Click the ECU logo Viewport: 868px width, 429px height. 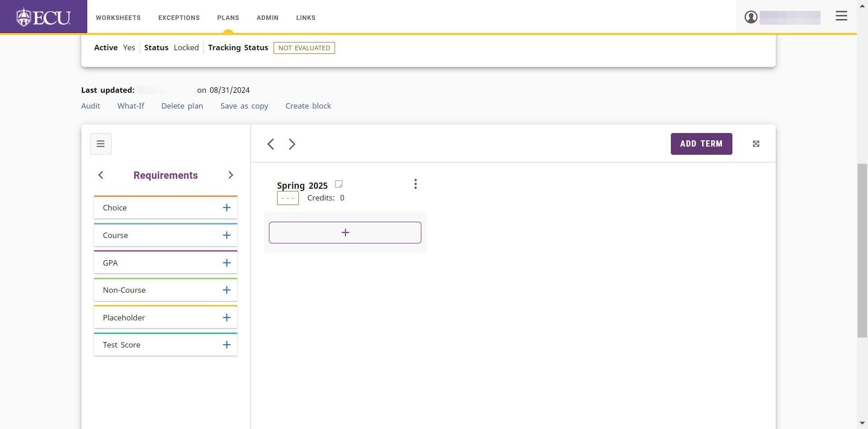pyautogui.click(x=43, y=17)
